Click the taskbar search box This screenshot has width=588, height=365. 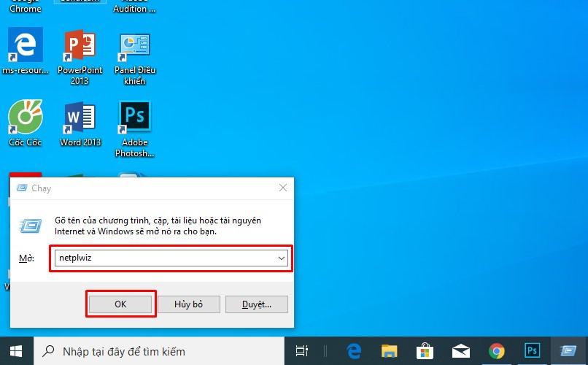tap(159, 352)
